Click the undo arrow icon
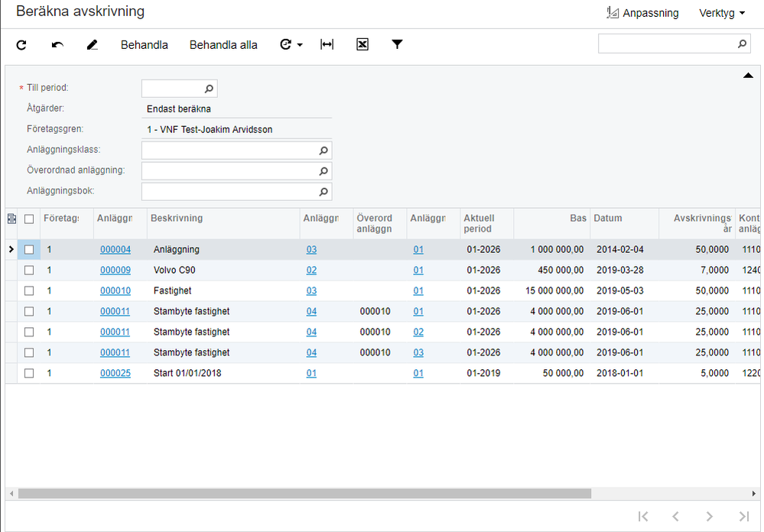 [x=57, y=45]
